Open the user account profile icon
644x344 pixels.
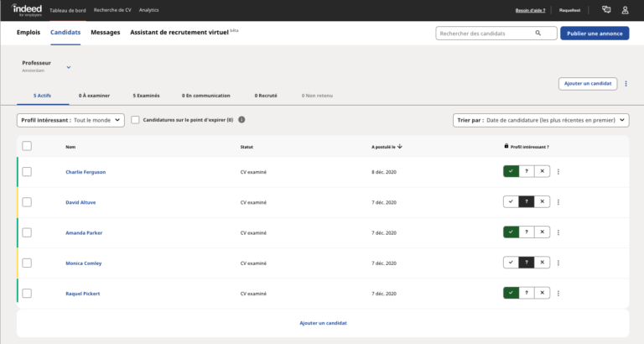(x=625, y=10)
